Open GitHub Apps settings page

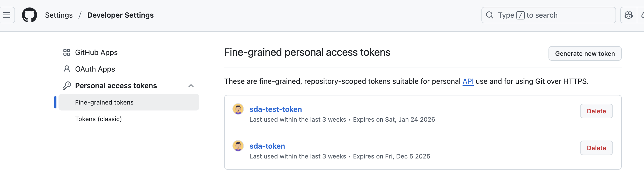click(x=96, y=52)
